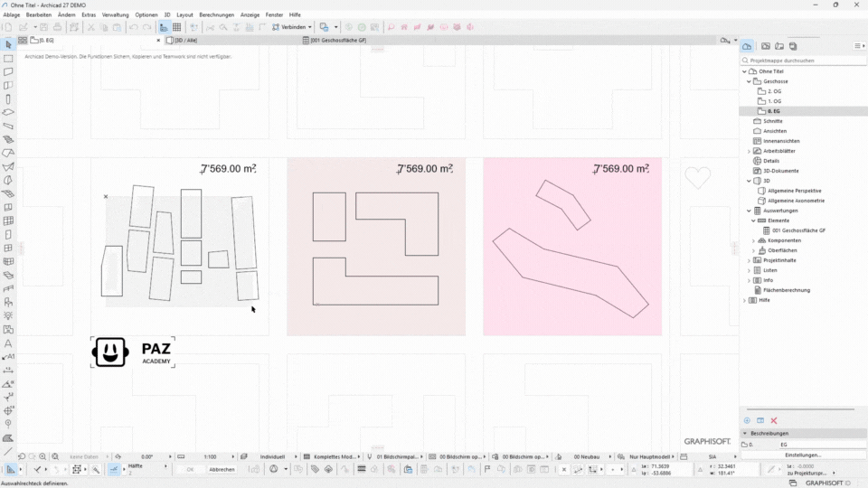Expand the Projektinhalte tree node
The width and height of the screenshot is (868, 488).
[x=749, y=260]
